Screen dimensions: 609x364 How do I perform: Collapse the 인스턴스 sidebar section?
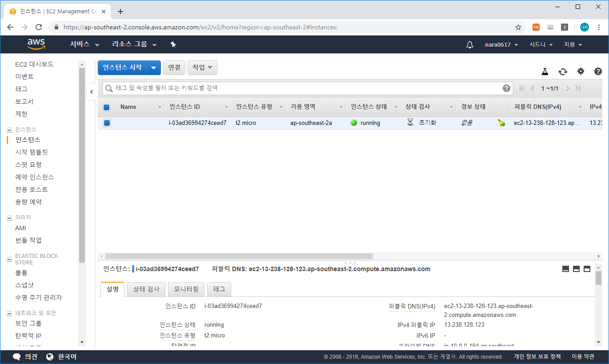pos(9,130)
